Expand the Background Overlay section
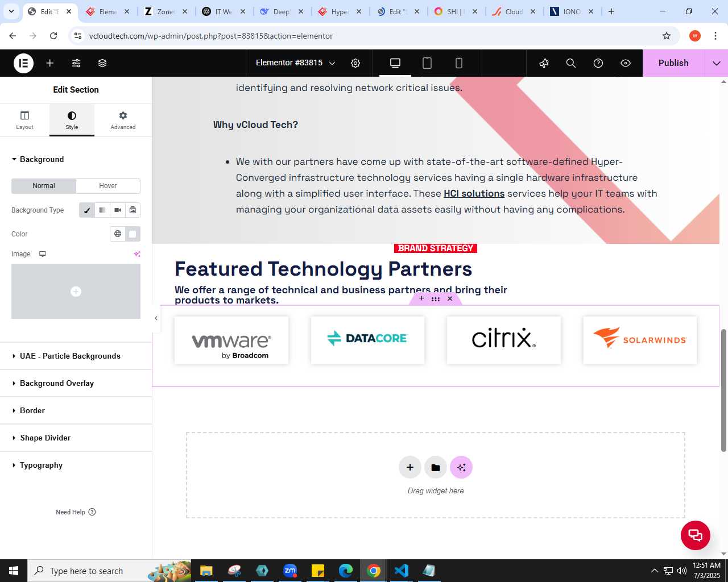Viewport: 728px width, 582px height. tap(76, 383)
